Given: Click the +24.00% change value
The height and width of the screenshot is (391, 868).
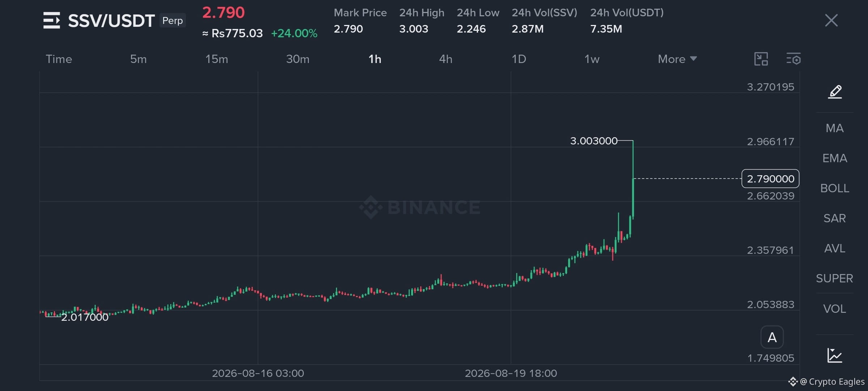Looking at the screenshot, I should tap(294, 33).
